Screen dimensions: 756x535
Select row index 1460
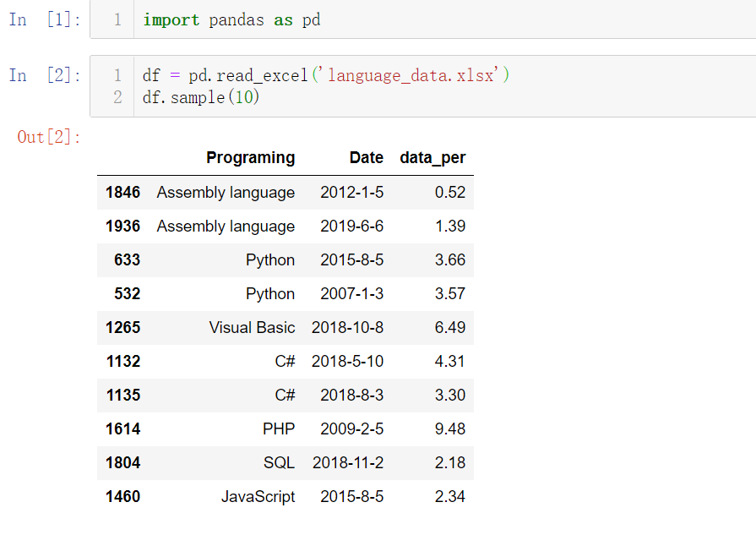click(122, 497)
